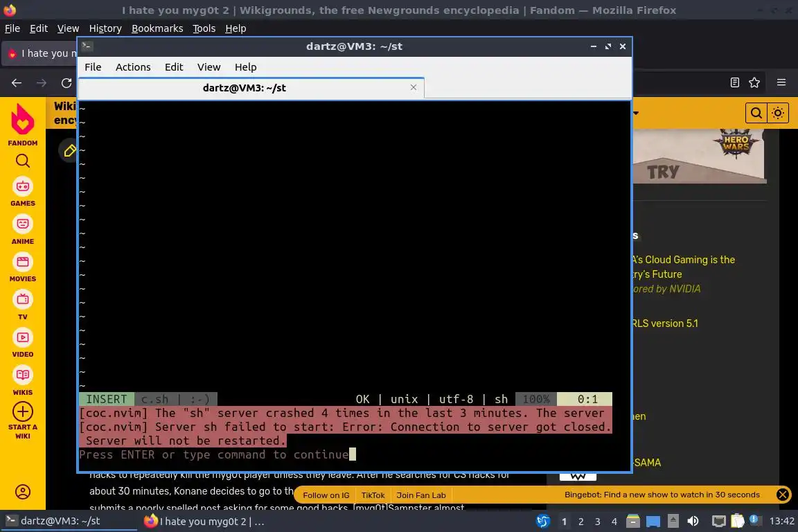Open Firefox Bookmarks menu
The height and width of the screenshot is (532, 798).
click(157, 28)
